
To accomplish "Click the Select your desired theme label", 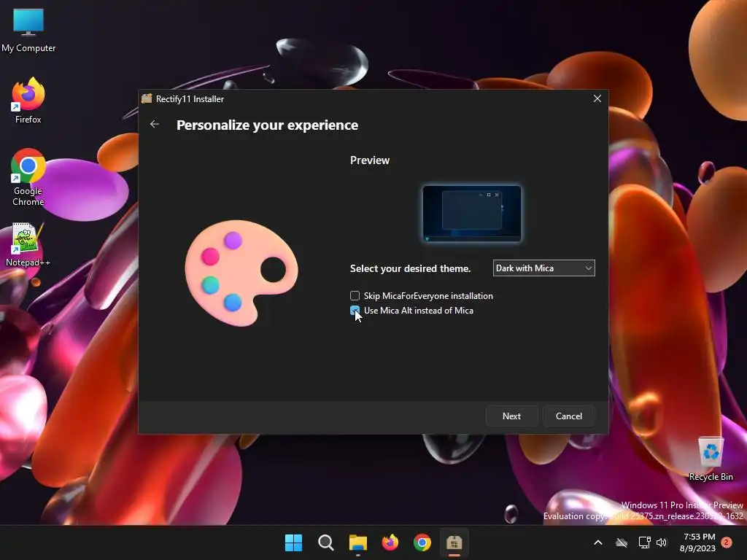I will (410, 268).
